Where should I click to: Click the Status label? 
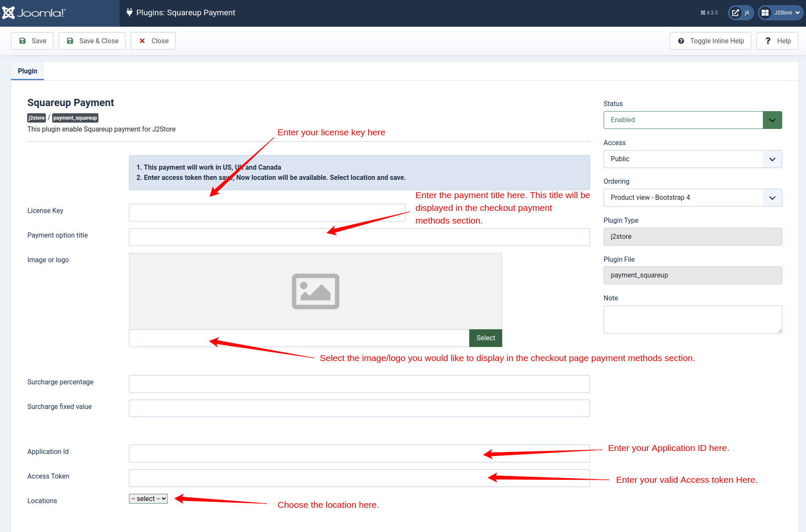(x=613, y=104)
